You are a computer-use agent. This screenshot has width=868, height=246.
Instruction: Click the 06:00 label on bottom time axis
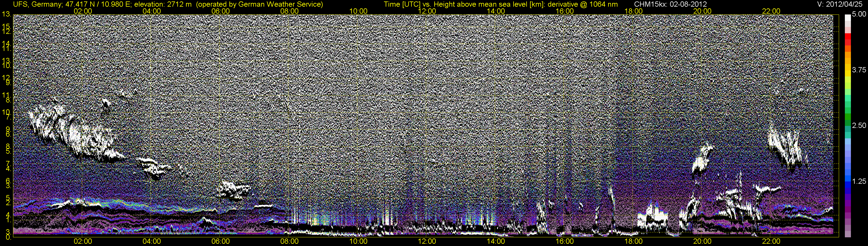click(x=221, y=242)
